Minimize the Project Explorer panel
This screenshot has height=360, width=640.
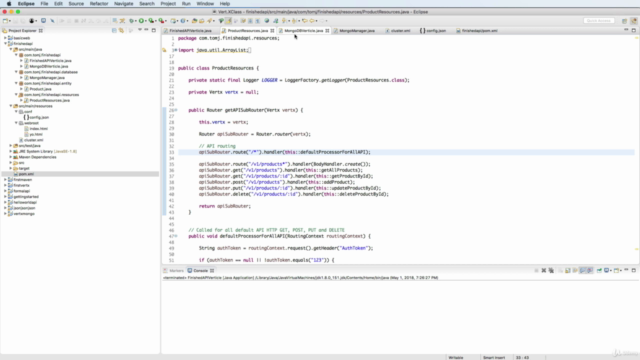(147, 30)
